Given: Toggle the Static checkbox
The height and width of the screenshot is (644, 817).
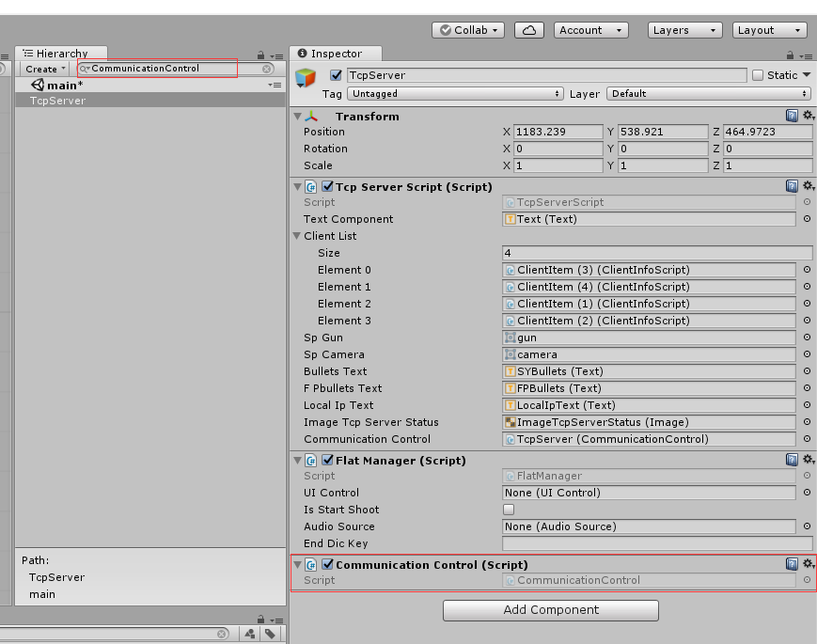Looking at the screenshot, I should [x=758, y=75].
